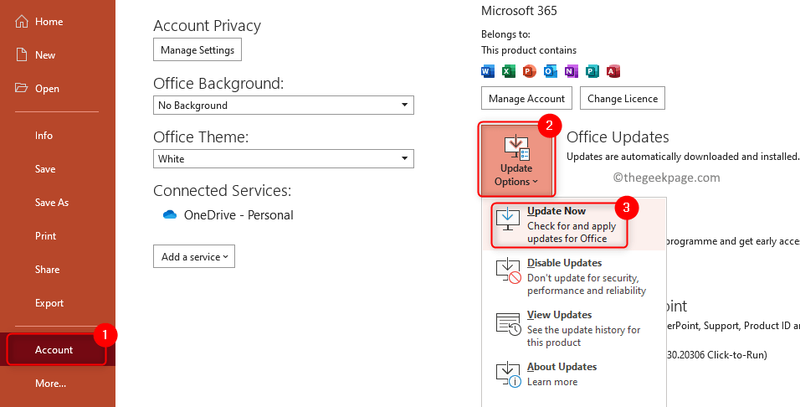
Task: Click the About Updates info icon
Action: pyautogui.click(x=508, y=375)
